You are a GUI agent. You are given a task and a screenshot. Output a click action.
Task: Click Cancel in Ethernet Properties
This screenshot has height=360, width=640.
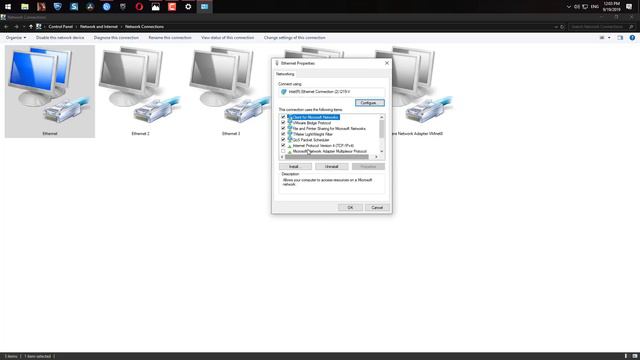point(377,207)
